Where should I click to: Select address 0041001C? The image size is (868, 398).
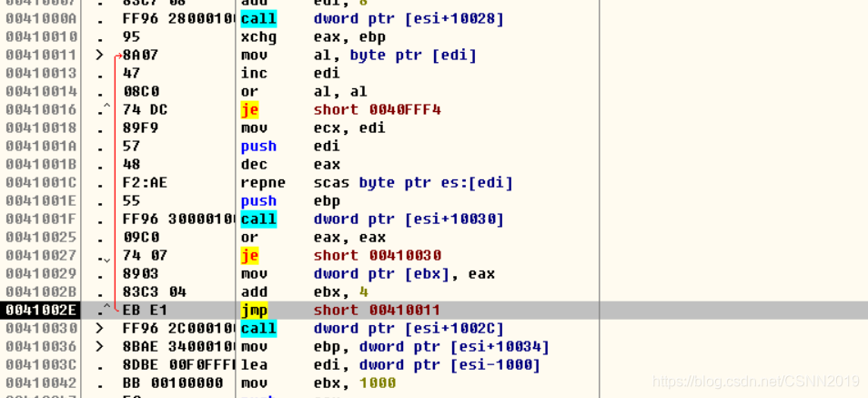tap(41, 183)
